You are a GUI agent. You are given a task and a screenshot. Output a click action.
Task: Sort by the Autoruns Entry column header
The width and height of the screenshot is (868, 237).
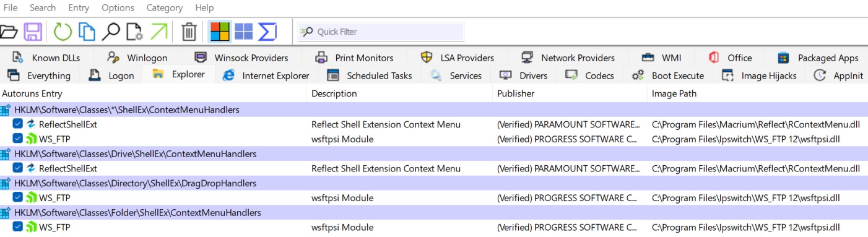coord(153,93)
